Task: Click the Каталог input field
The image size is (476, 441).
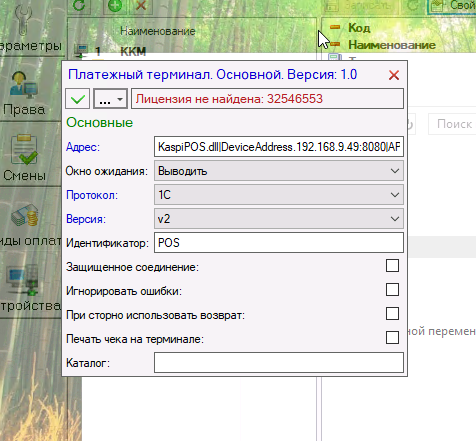Action: tap(279, 363)
